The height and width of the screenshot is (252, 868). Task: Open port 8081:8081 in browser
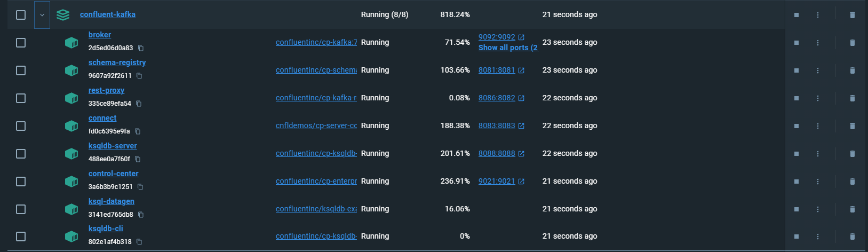(497, 70)
